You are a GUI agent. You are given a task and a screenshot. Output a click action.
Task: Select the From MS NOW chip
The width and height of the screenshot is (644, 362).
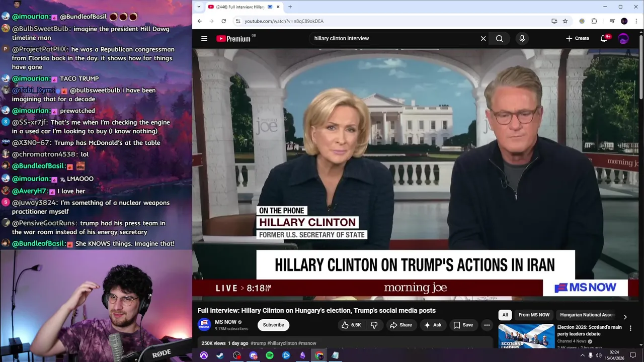point(534,315)
